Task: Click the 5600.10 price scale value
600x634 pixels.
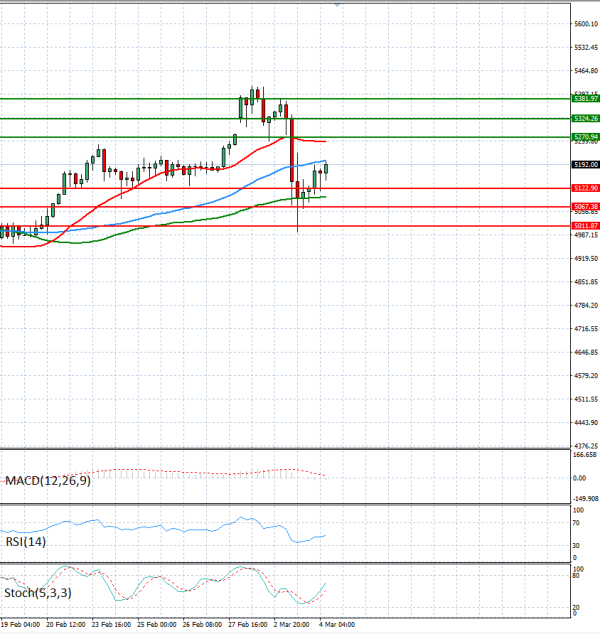Action: pos(585,24)
